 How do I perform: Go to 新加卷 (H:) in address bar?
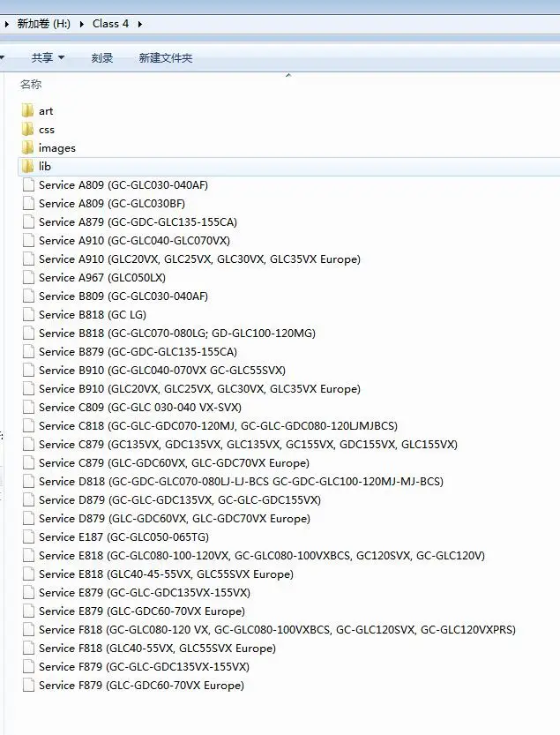(x=43, y=24)
